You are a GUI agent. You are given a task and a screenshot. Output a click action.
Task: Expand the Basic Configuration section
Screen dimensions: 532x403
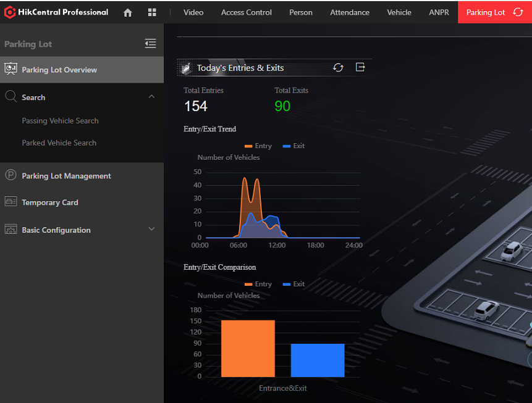[151, 230]
